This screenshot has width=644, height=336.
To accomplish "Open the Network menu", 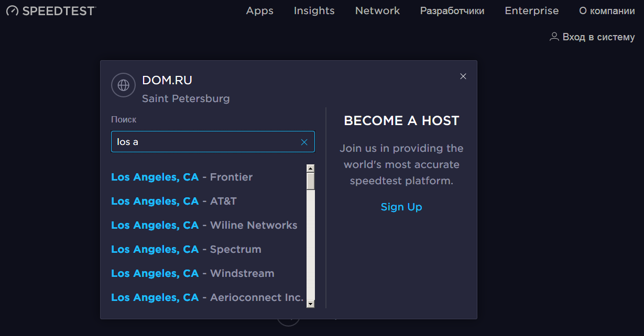I will pyautogui.click(x=377, y=10).
